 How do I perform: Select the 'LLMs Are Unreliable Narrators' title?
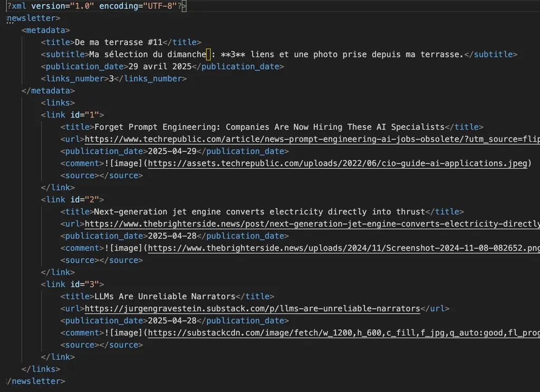click(163, 296)
